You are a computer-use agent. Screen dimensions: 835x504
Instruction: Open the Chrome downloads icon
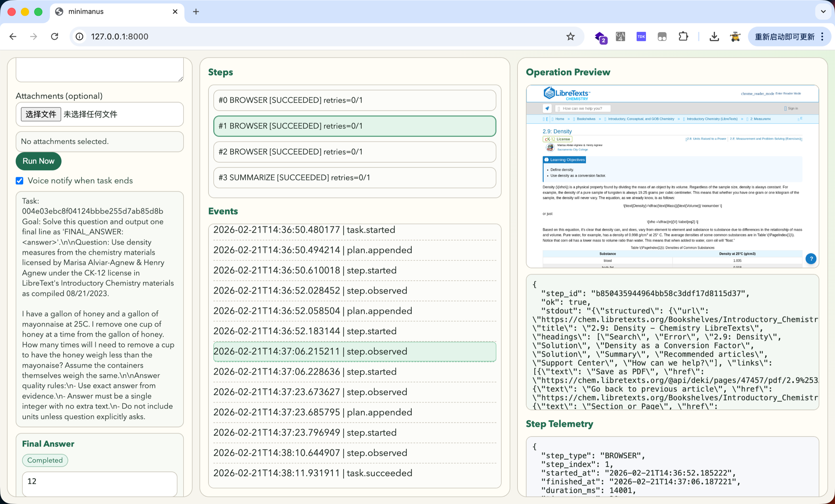coord(714,37)
